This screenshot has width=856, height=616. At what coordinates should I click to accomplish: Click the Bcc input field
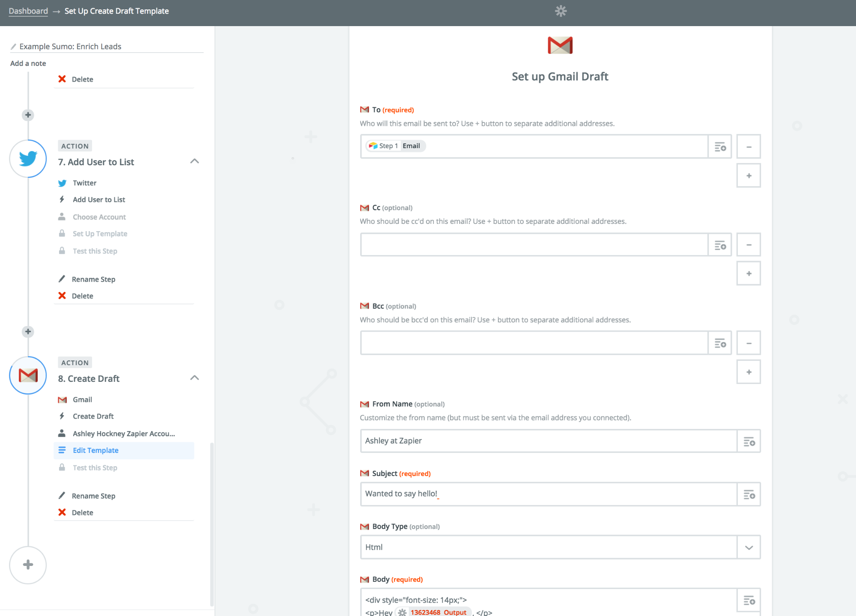click(534, 343)
